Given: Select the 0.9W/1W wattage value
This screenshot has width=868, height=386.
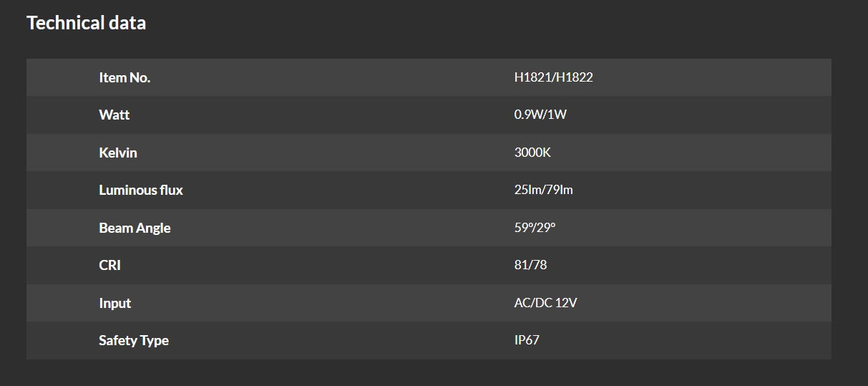Looking at the screenshot, I should (540, 115).
